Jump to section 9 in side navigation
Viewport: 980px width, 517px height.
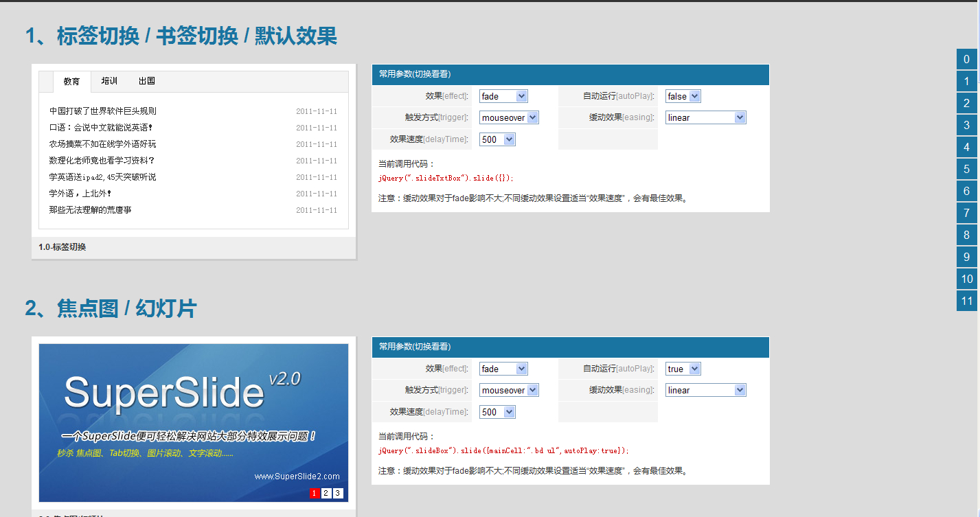click(x=967, y=257)
